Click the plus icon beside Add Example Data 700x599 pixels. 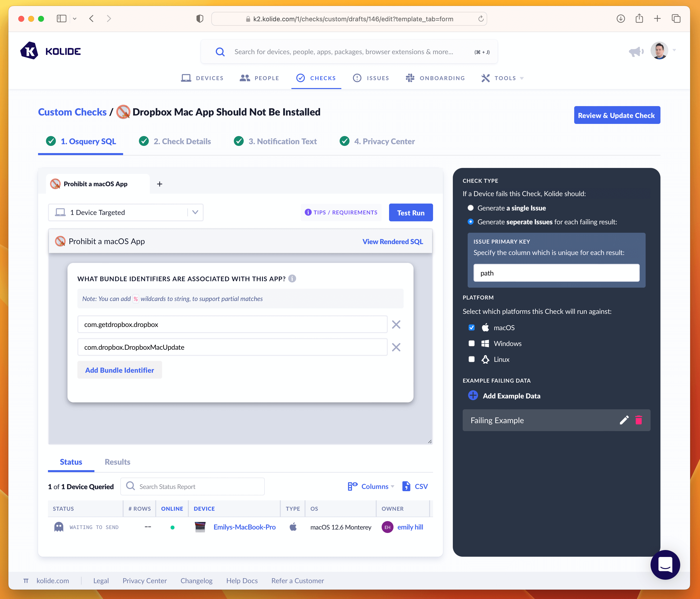tap(473, 395)
